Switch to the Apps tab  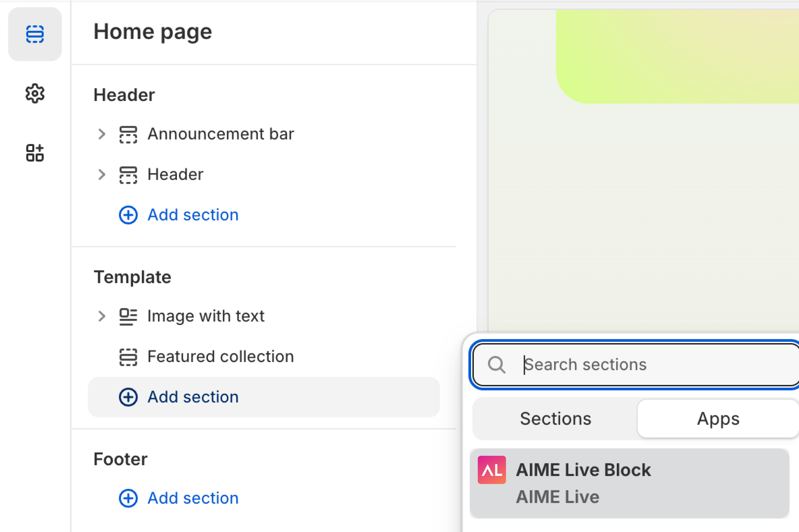718,419
